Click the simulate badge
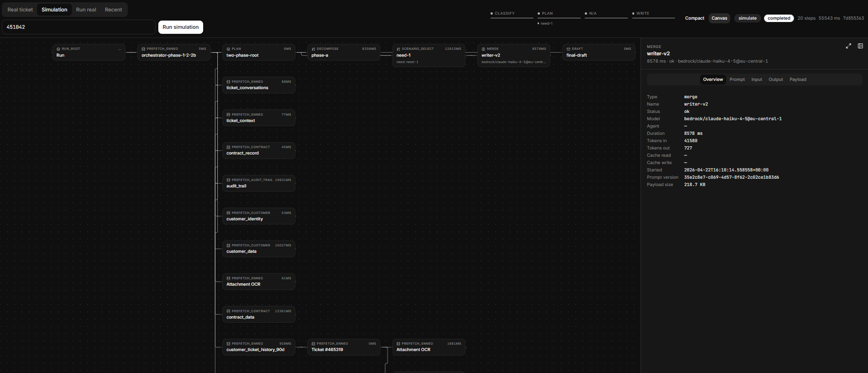 pyautogui.click(x=748, y=18)
